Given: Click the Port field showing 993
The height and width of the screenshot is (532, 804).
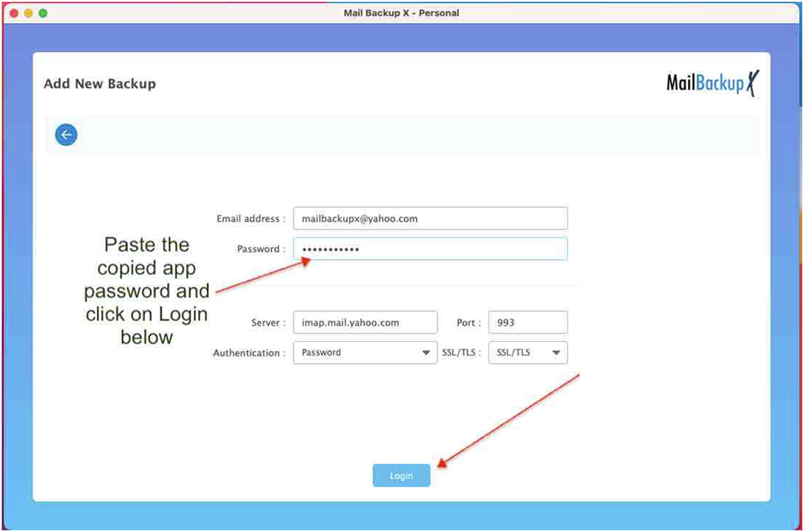Looking at the screenshot, I should [x=528, y=322].
